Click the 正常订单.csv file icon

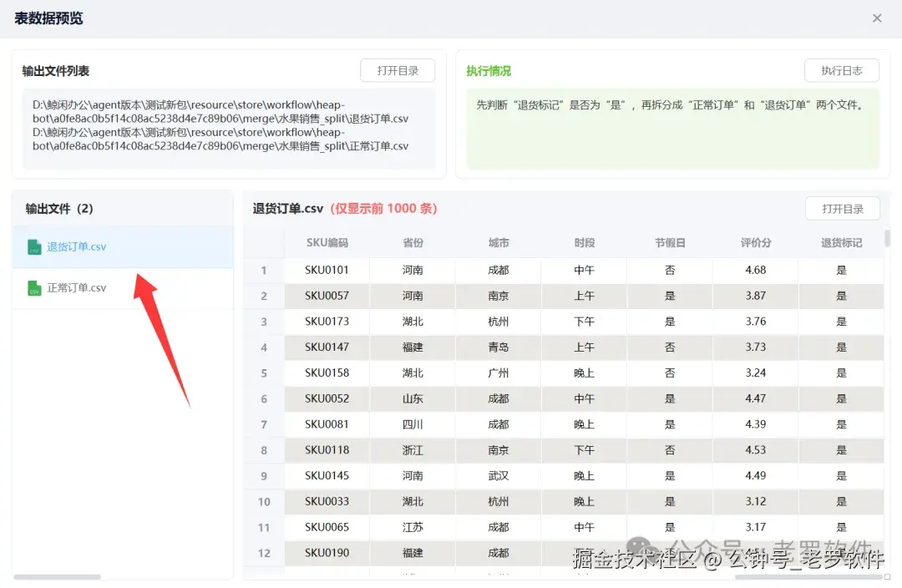34,288
